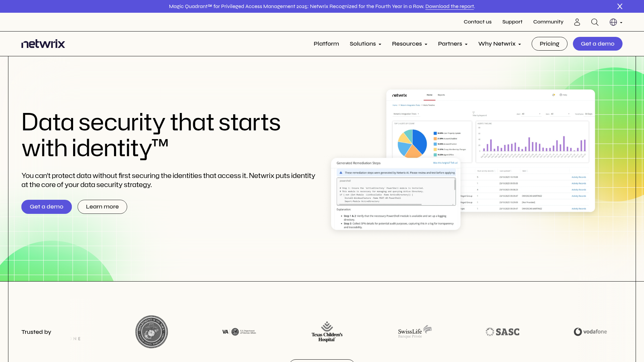Image resolution: width=644 pixels, height=362 pixels.
Task: Click the hero Get a demo button
Action: pyautogui.click(x=46, y=207)
